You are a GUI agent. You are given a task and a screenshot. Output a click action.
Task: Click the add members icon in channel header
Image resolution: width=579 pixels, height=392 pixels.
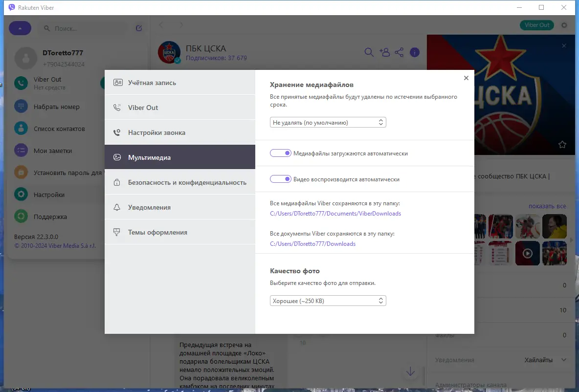(x=385, y=52)
